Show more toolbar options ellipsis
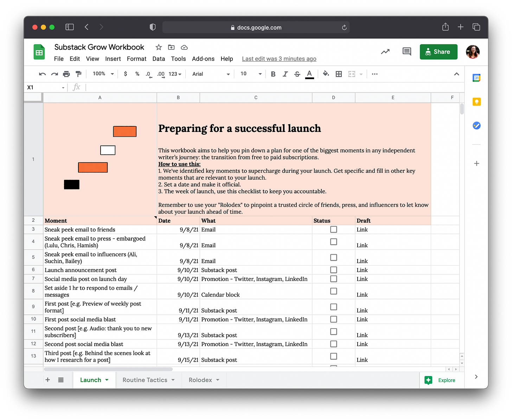 pyautogui.click(x=375, y=74)
